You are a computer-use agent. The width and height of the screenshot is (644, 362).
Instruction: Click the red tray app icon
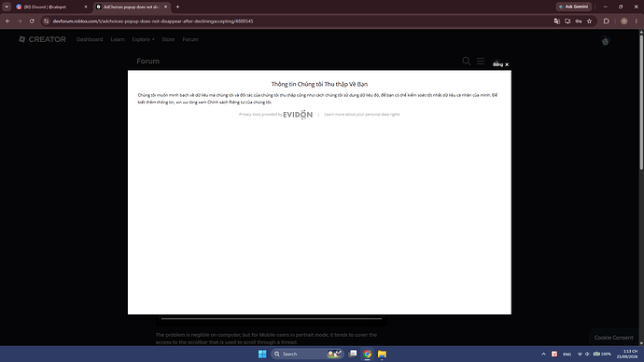[x=554, y=354]
